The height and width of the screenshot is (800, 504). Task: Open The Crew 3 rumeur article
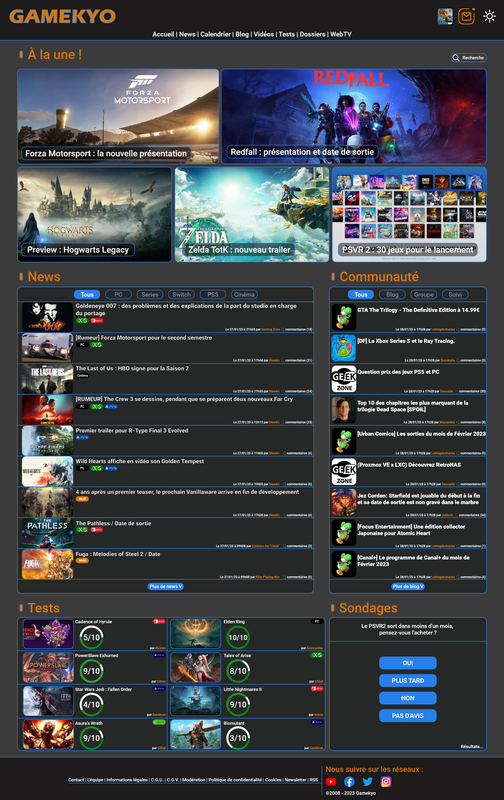click(x=166, y=410)
